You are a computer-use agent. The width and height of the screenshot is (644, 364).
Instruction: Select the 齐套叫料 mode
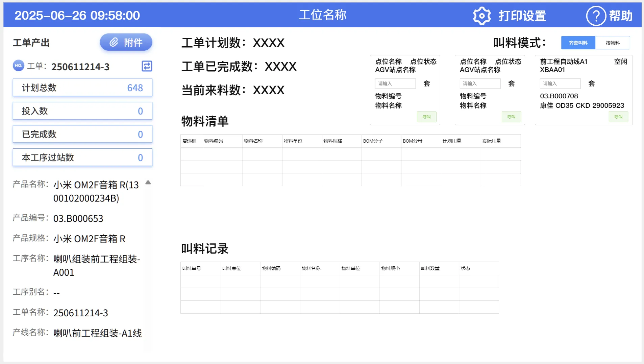pyautogui.click(x=578, y=43)
